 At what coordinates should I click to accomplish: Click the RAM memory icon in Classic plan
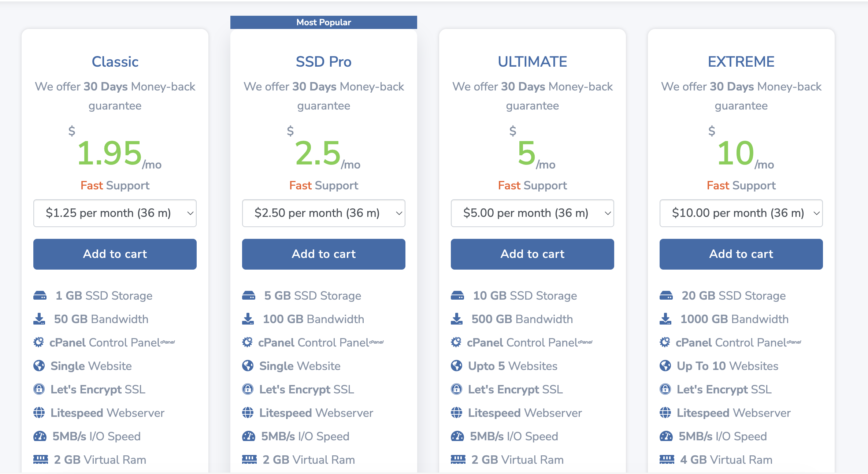(x=41, y=459)
